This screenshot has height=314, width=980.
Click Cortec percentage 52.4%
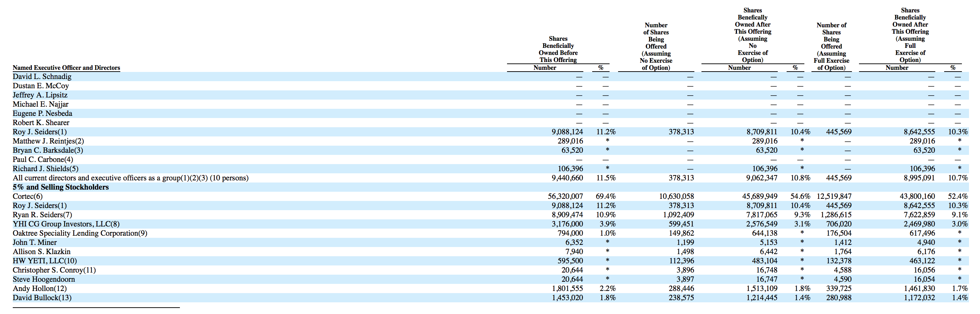click(958, 196)
